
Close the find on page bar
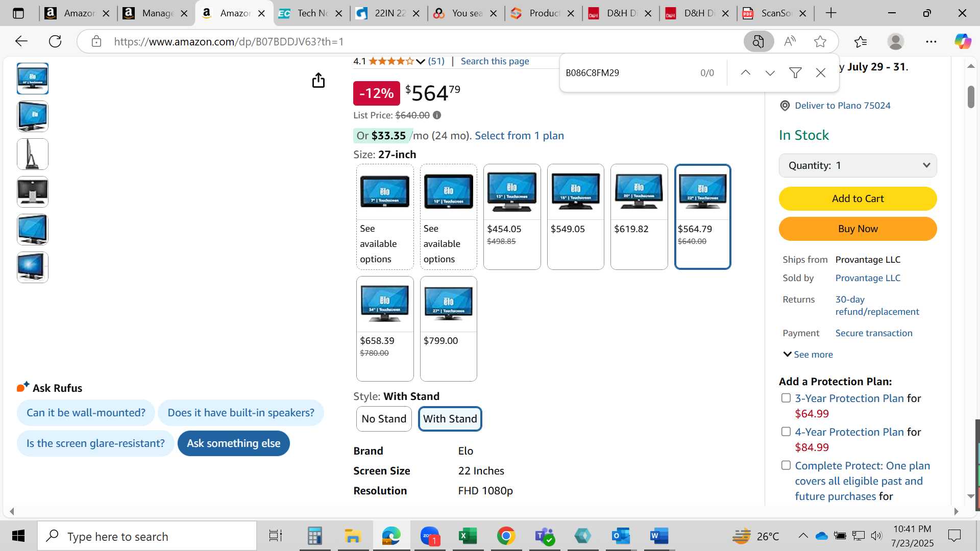[821, 73]
